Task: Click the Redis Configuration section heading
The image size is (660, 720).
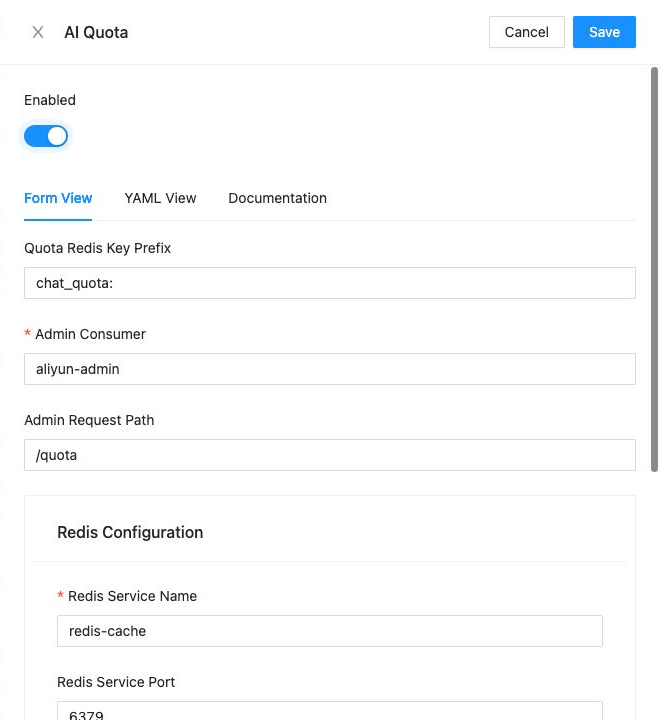Action: (x=130, y=532)
